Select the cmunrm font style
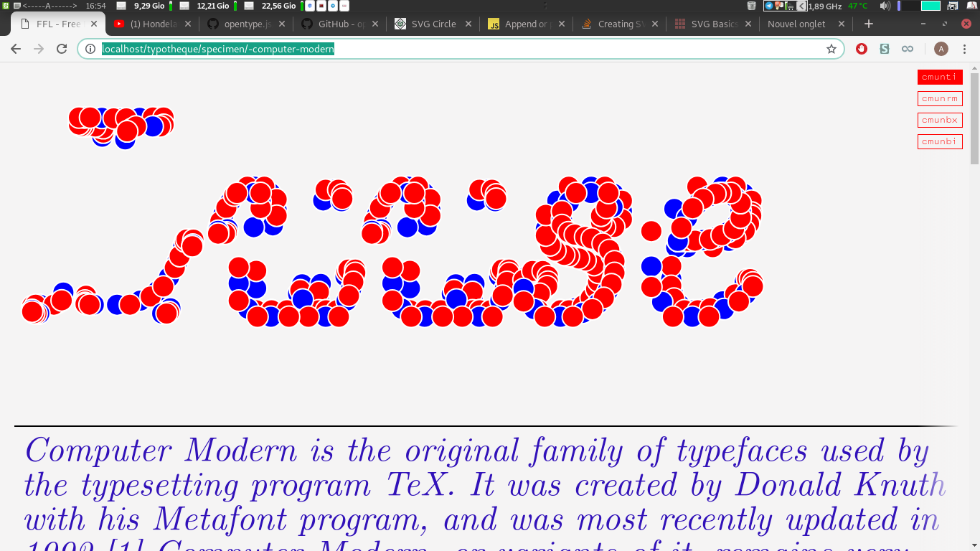The image size is (980, 551). pyautogui.click(x=939, y=98)
